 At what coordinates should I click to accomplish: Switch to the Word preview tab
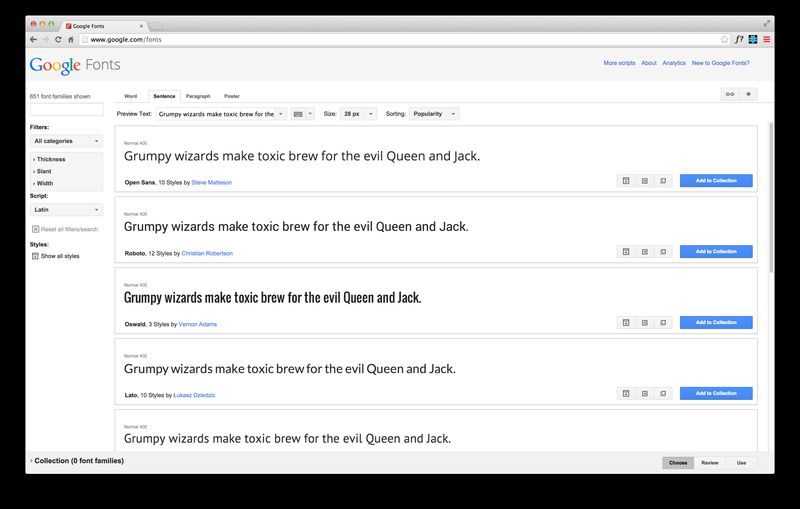(131, 96)
